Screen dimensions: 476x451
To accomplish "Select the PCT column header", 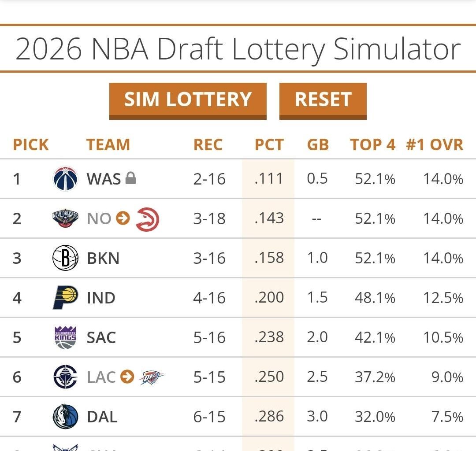I will pos(269,144).
